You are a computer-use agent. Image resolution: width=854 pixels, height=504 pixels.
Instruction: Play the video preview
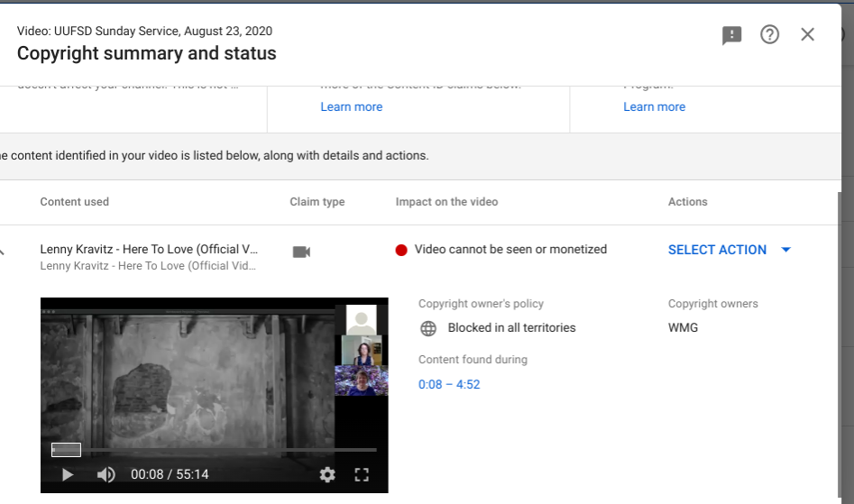click(68, 474)
